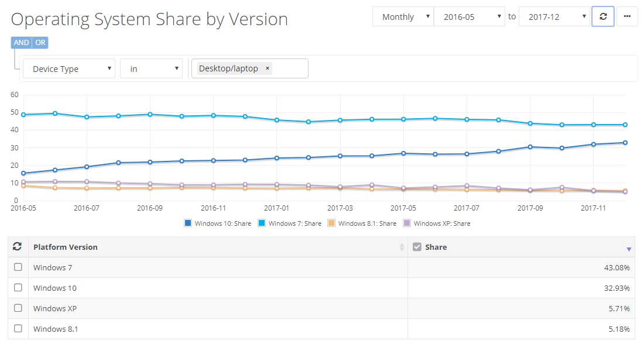Check the Windows 10 row checkbox
Image resolution: width=644 pixels, height=344 pixels.
tap(18, 288)
